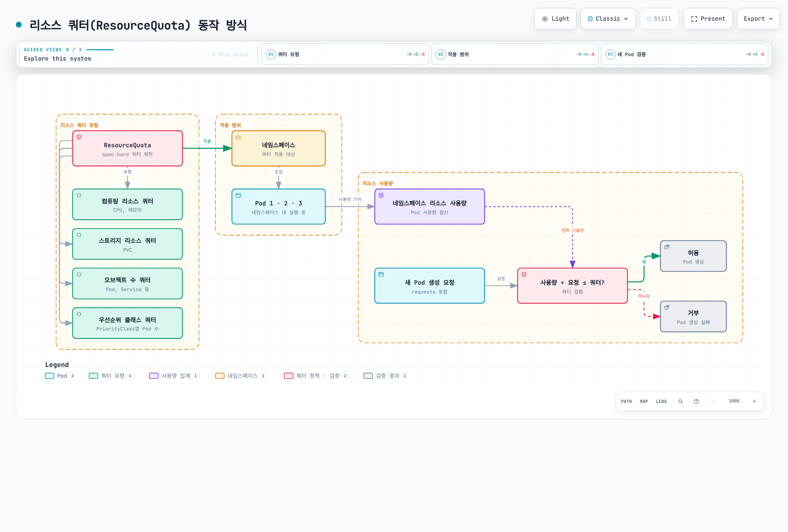Image resolution: width=788 pixels, height=532 pixels.
Task: Open guided view 03 새 Pod 검증
Action: 685,54
